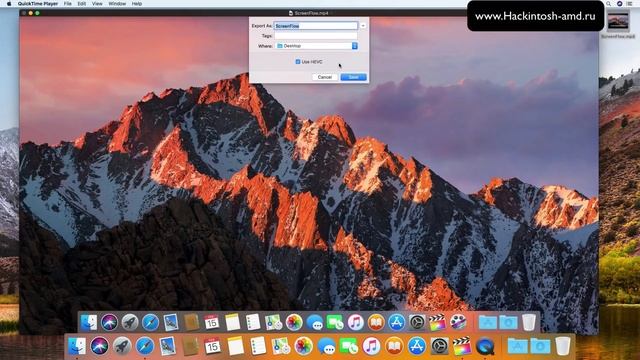Open Finder in the system dock
Image resolution: width=640 pixels, height=360 pixels.
pyautogui.click(x=77, y=346)
